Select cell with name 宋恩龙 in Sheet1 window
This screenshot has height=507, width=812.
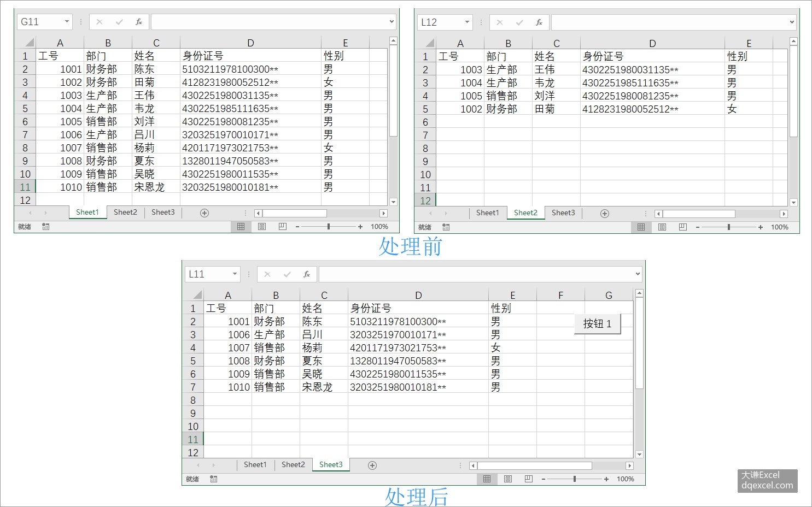(156, 187)
